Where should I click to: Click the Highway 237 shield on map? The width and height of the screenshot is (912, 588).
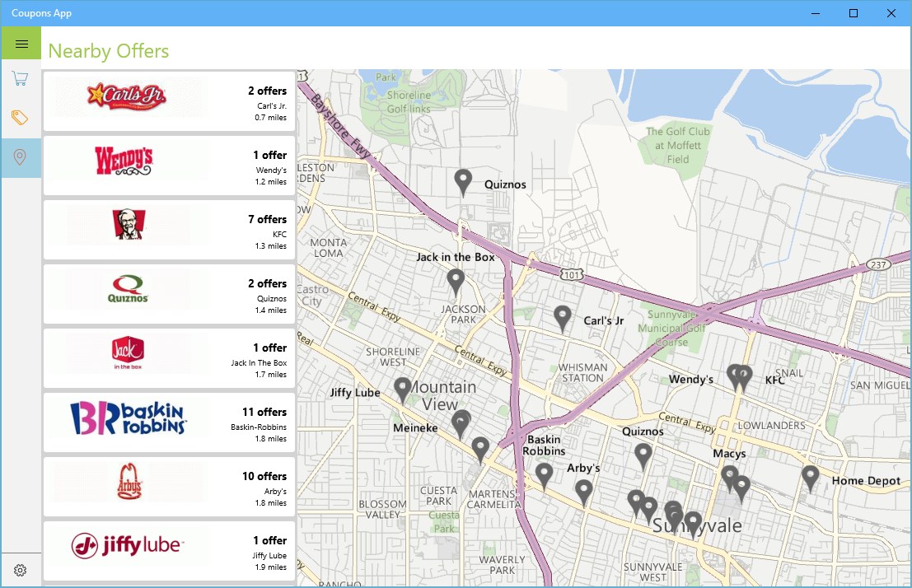tap(878, 264)
